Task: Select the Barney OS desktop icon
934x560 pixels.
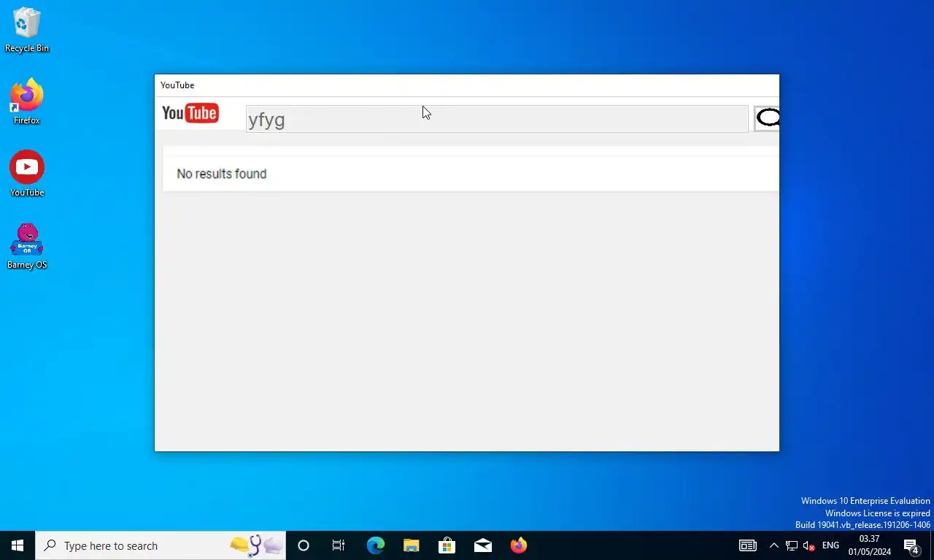Action: click(27, 246)
